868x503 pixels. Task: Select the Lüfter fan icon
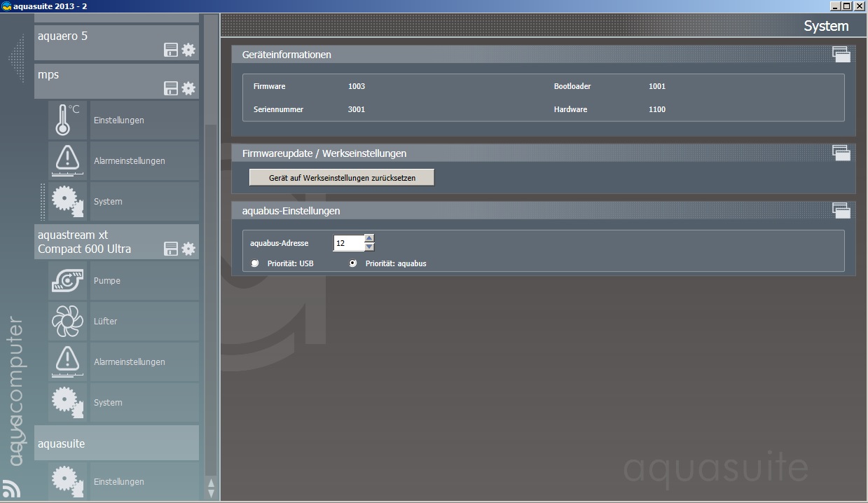[67, 321]
